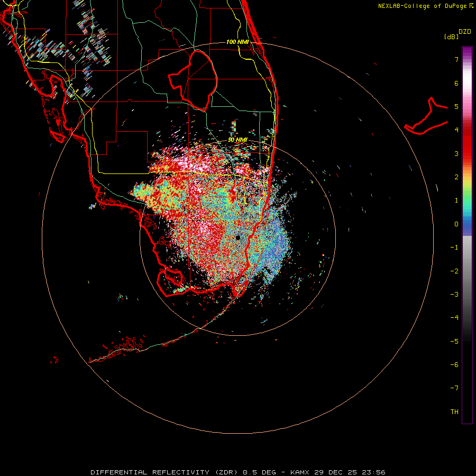Click the -3 scale label
The image size is (476, 476).
(454, 295)
